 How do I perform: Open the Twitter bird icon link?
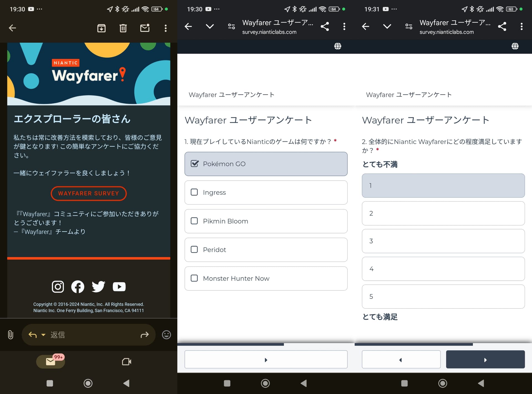pyautogui.click(x=98, y=286)
